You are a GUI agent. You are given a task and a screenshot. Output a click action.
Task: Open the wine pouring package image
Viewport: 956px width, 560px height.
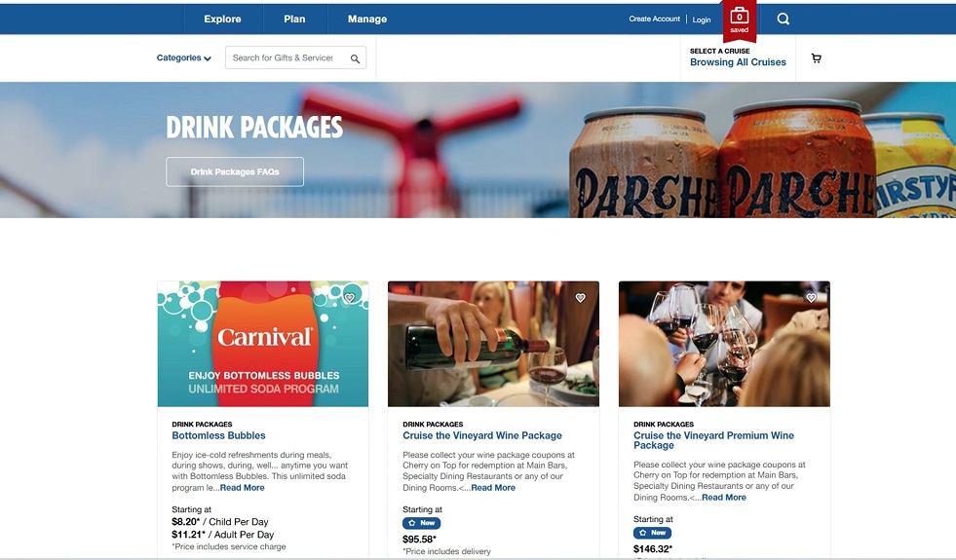[x=493, y=344]
